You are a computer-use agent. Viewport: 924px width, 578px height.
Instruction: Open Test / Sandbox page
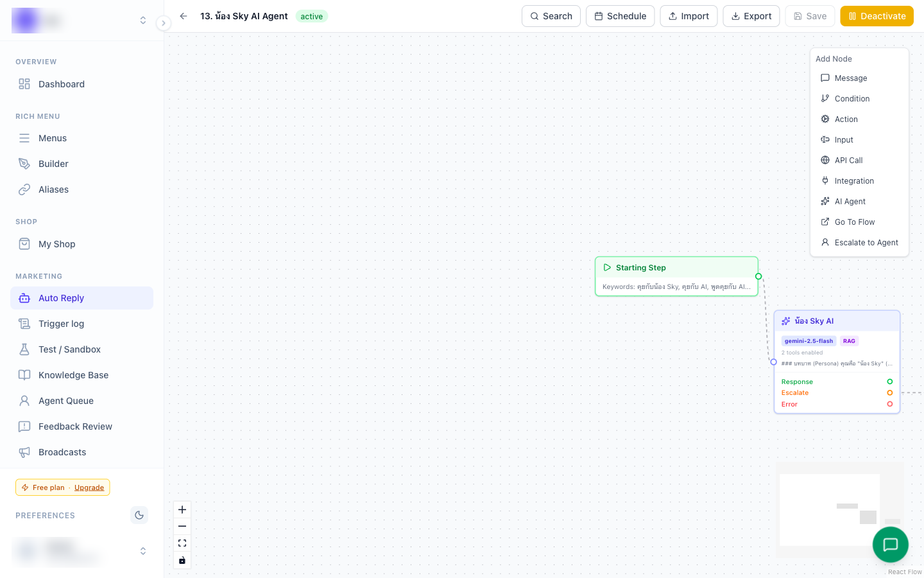(x=81, y=349)
